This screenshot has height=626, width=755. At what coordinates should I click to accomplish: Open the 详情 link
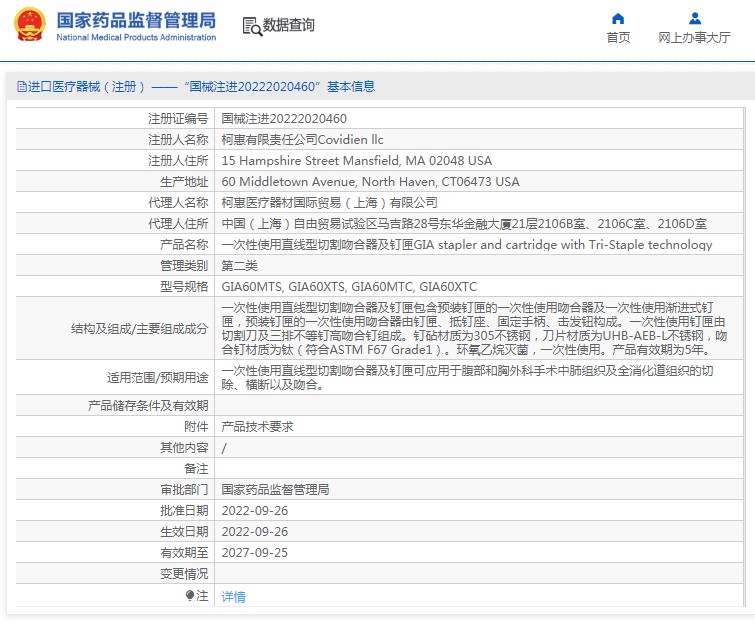234,597
